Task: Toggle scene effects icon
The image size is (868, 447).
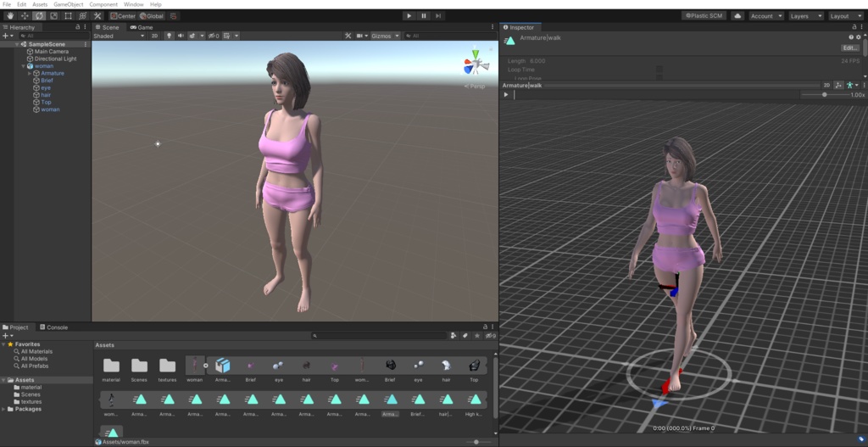Action: click(192, 36)
